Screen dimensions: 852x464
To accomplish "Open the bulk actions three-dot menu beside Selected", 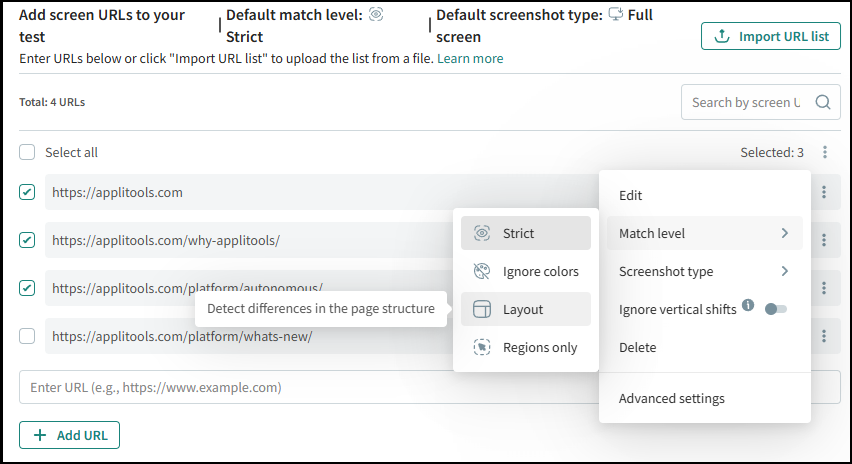I will pos(825,153).
